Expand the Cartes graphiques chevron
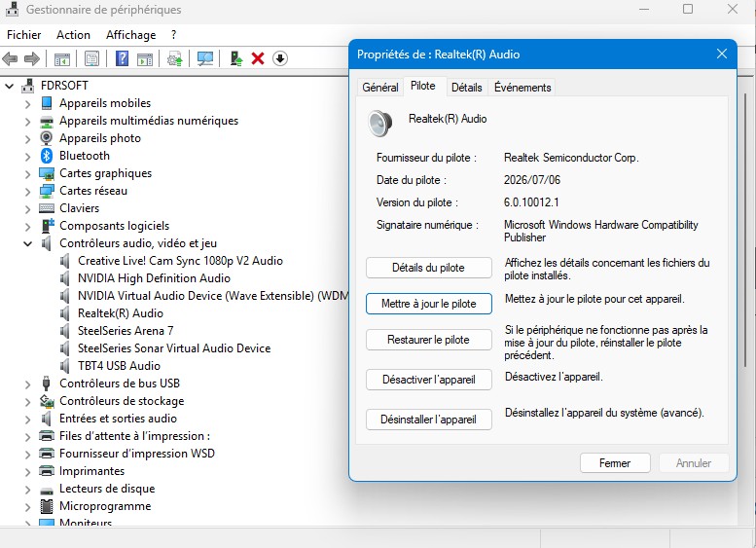Screen dimensions: 756x548 pyautogui.click(x=28, y=173)
